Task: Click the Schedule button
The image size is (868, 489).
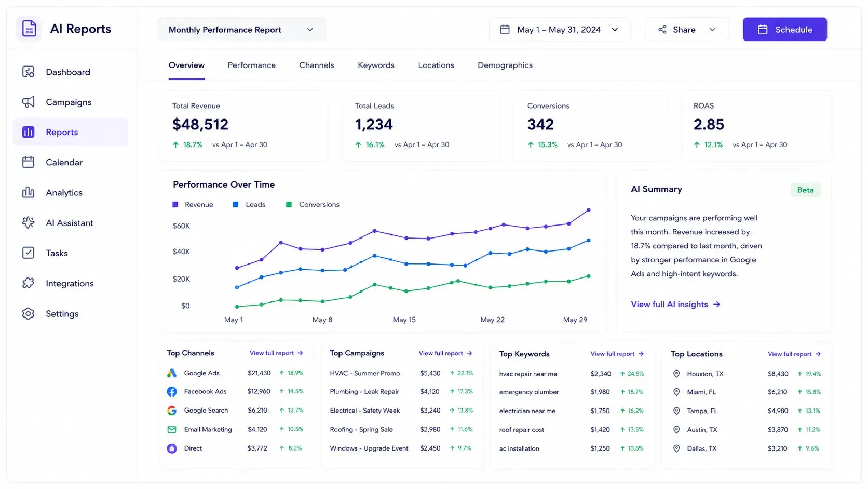Action: (785, 30)
